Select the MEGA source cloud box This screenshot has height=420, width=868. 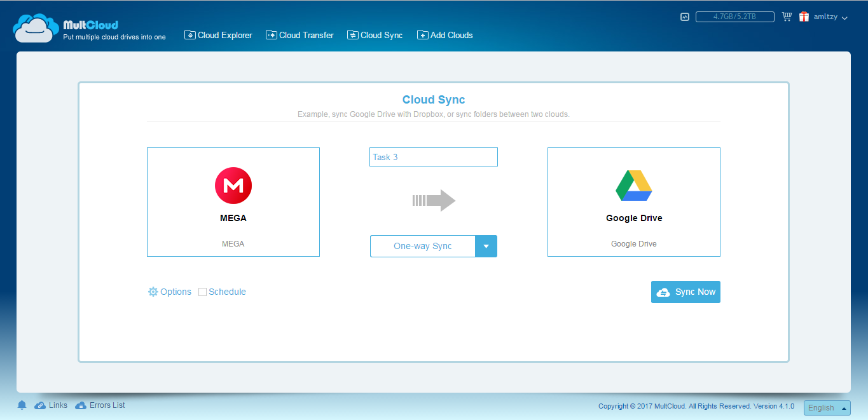233,202
